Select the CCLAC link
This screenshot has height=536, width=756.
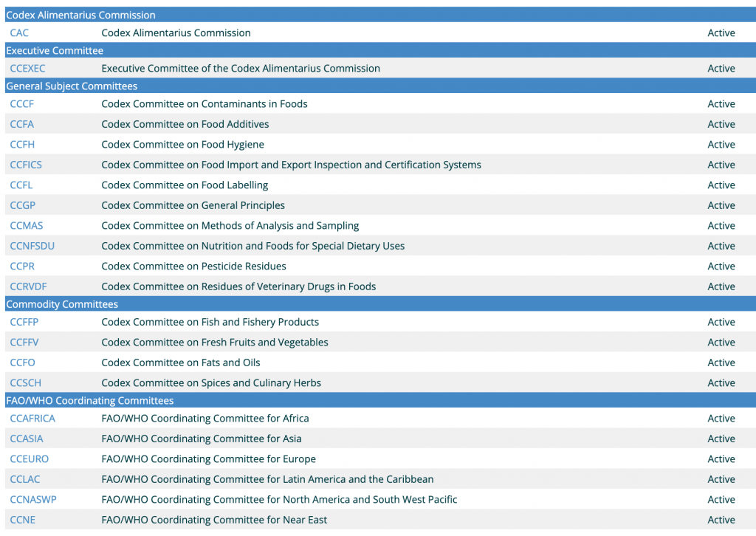point(25,478)
